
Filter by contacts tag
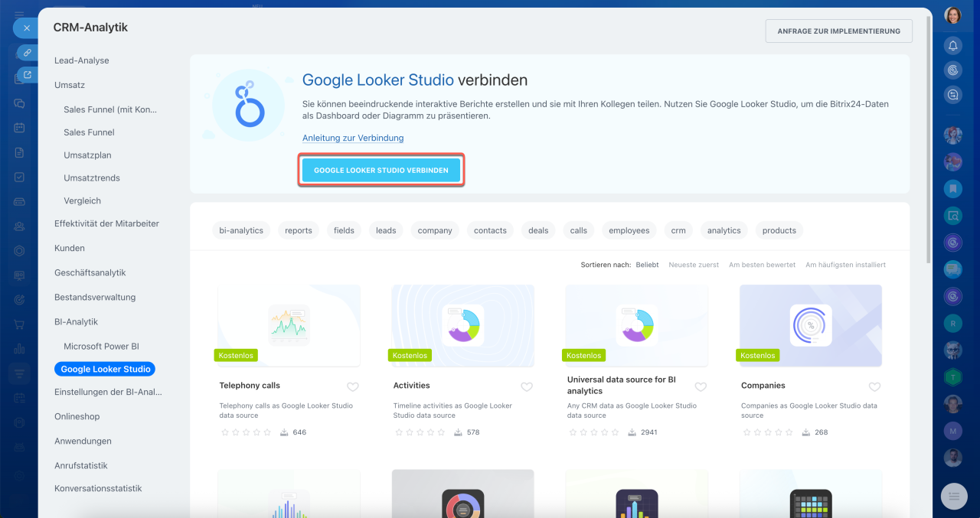[x=490, y=230]
